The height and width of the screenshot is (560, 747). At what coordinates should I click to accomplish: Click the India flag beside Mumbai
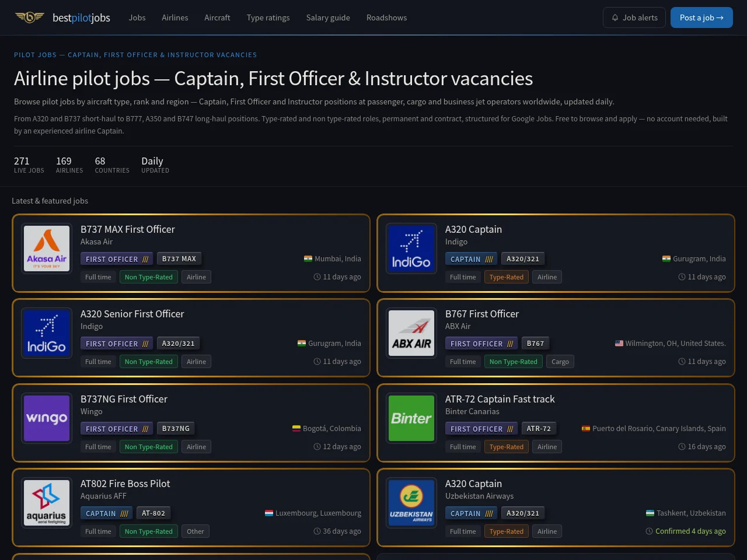[308, 258]
